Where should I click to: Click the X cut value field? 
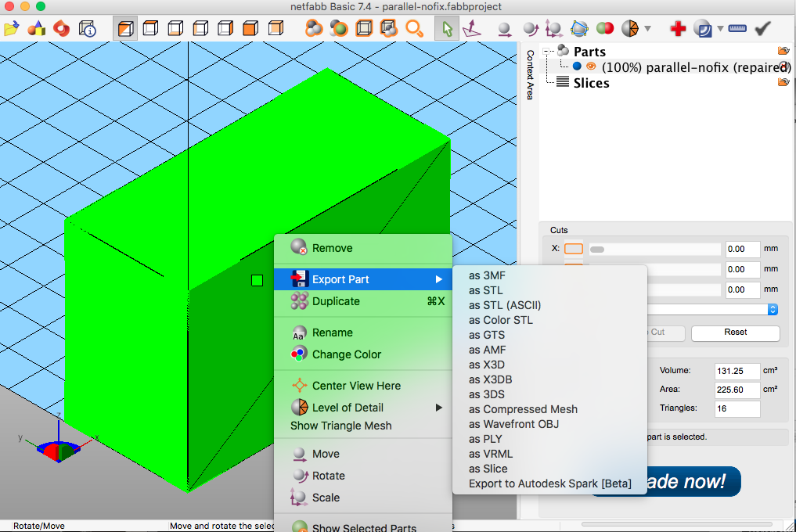click(x=743, y=250)
